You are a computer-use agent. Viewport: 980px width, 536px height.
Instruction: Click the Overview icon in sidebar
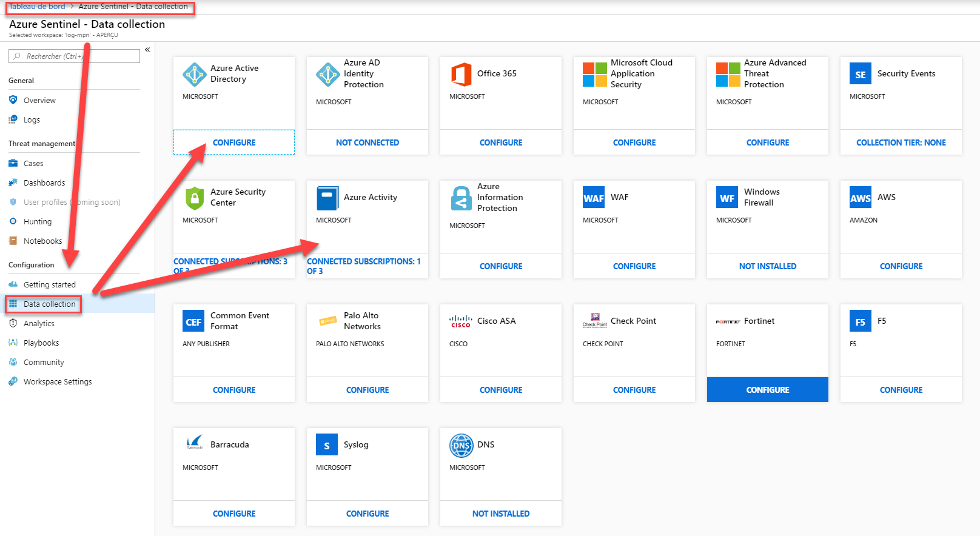point(13,100)
